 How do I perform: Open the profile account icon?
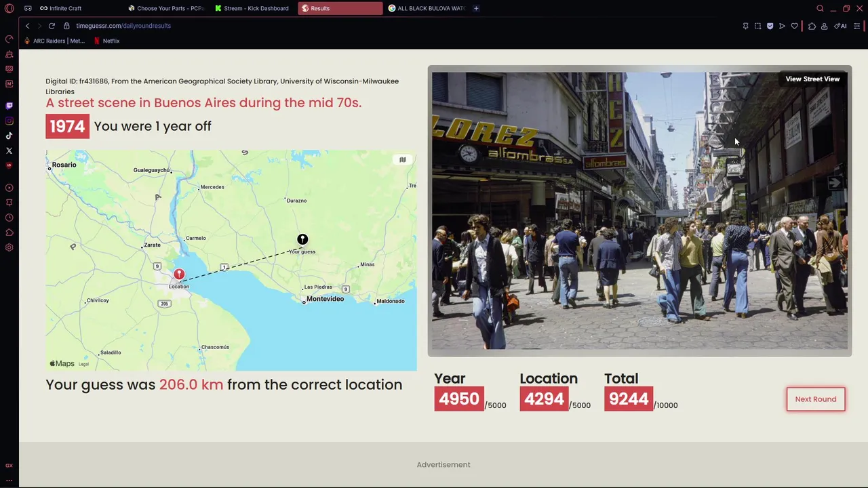[x=824, y=26]
